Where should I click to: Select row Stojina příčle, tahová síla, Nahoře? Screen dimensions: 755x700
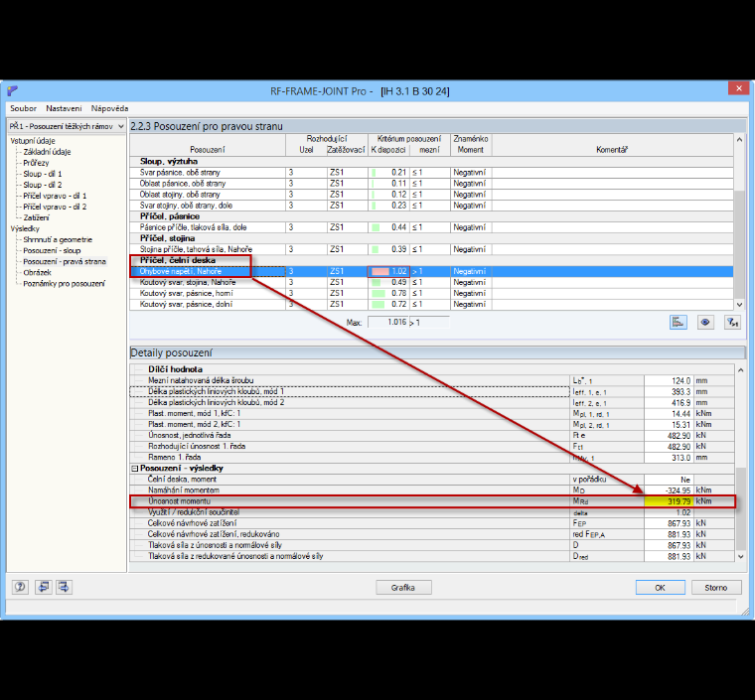click(x=431, y=249)
